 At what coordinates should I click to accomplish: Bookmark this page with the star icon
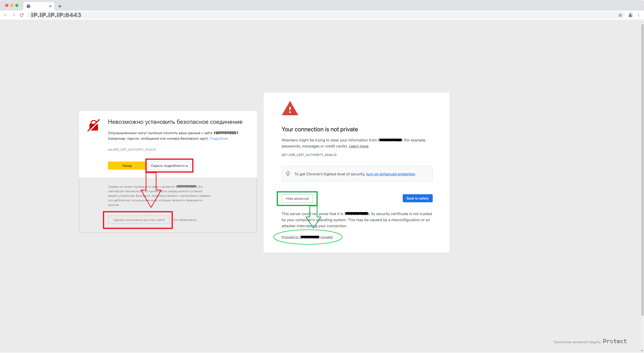[x=620, y=15]
